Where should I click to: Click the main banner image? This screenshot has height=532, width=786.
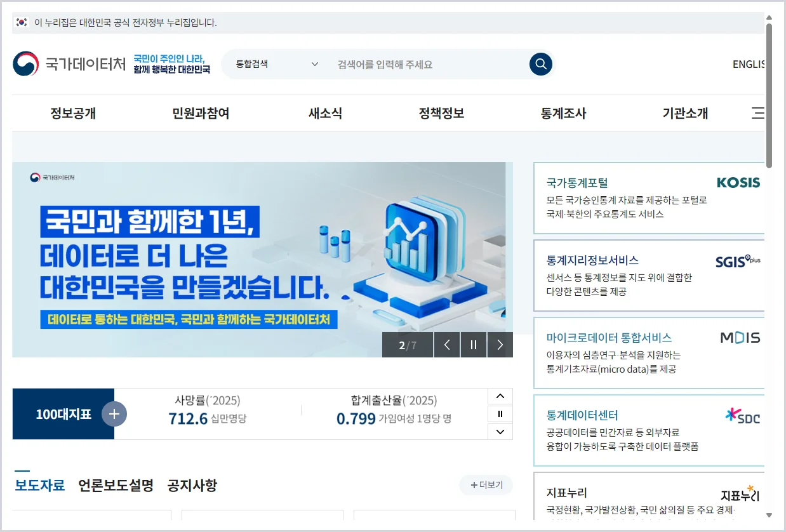(262, 259)
